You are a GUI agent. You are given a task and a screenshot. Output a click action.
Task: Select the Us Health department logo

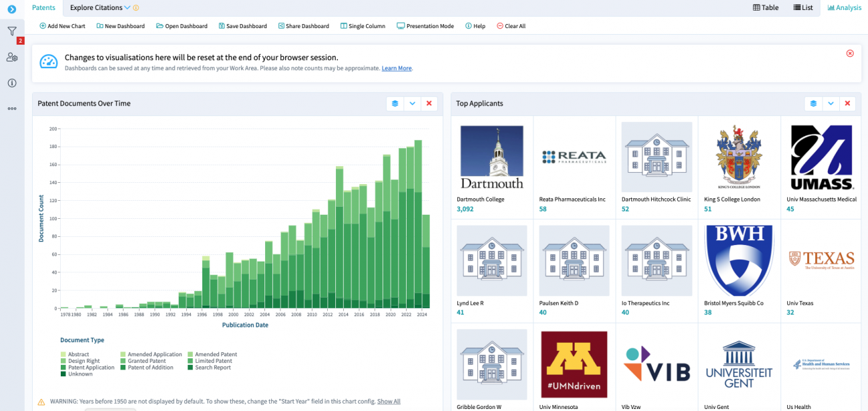(x=822, y=365)
